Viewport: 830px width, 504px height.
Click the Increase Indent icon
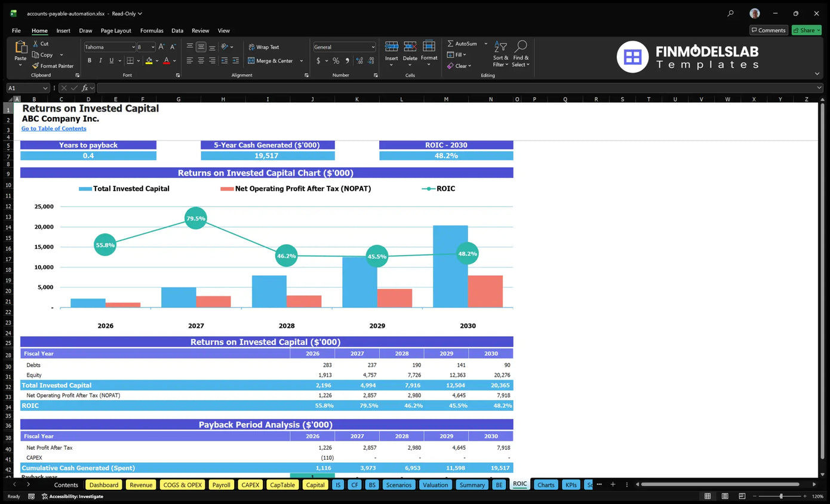[x=236, y=61]
